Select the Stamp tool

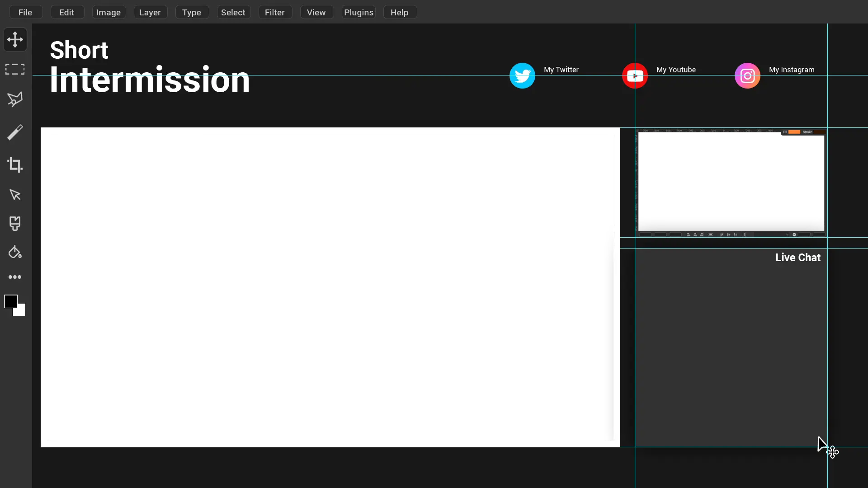[x=15, y=224]
